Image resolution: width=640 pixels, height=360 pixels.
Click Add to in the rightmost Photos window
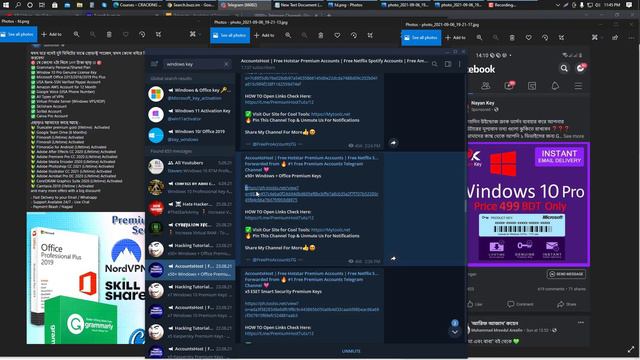point(455,38)
